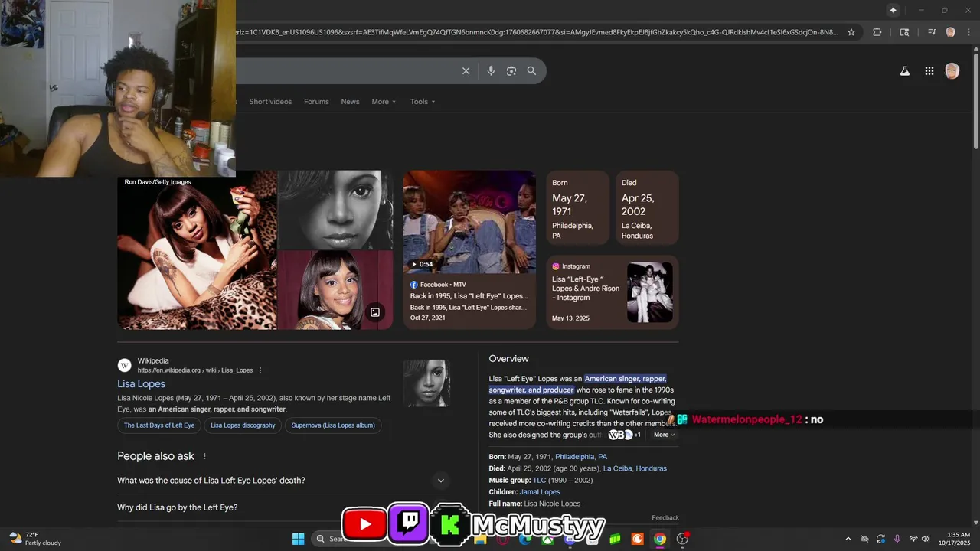Start voice search with the microphone icon
Viewport: 980px width, 551px height.
491,71
